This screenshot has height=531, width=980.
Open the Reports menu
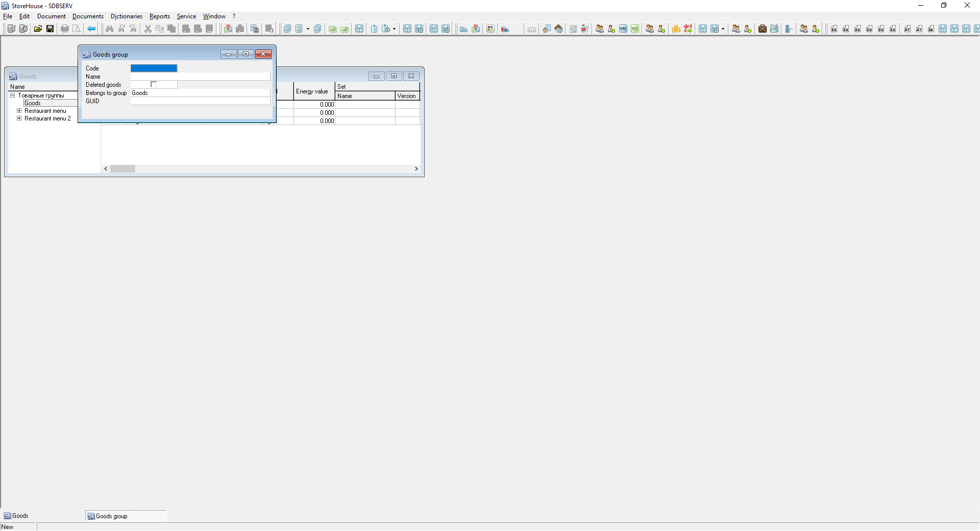pyautogui.click(x=159, y=16)
